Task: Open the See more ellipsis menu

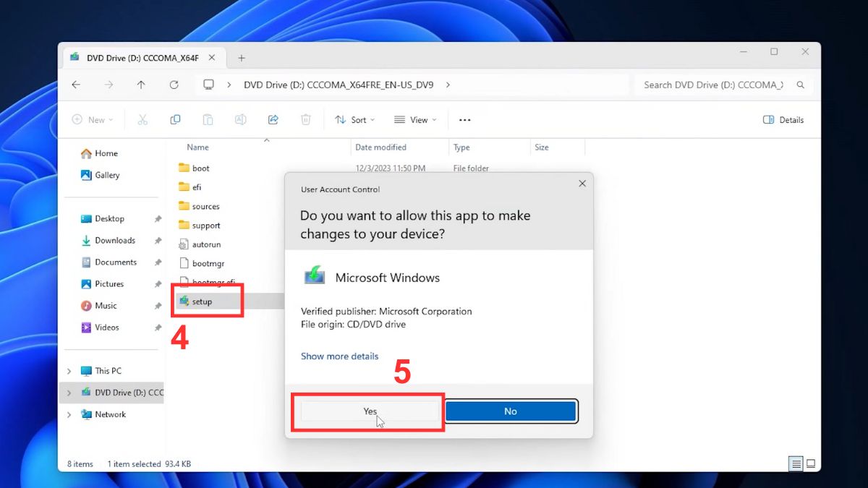Action: [x=464, y=119]
